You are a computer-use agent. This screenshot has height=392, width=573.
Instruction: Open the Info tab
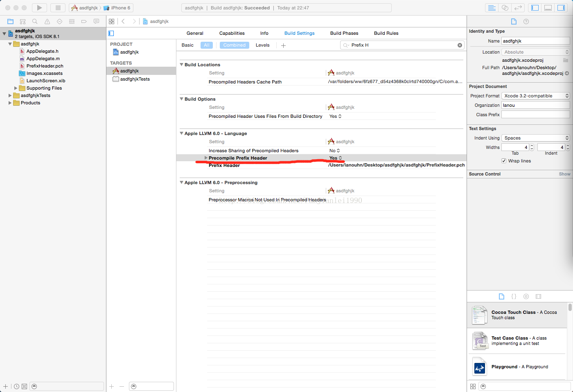click(264, 33)
